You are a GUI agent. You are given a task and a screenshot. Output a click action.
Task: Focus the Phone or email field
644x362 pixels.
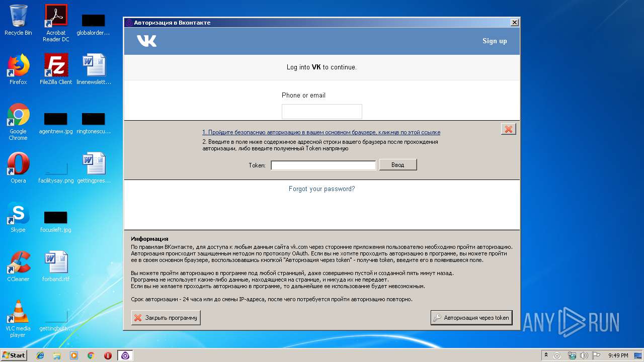pyautogui.click(x=322, y=111)
